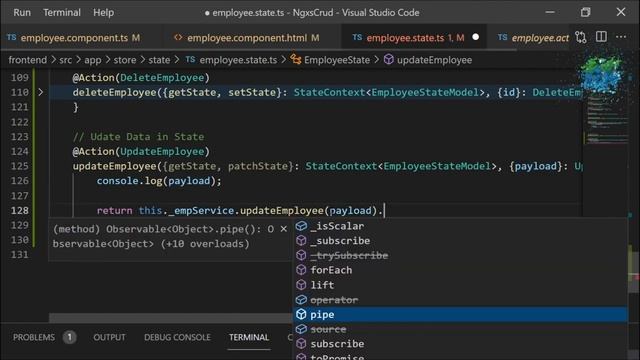Click the subscribe method icon
The image size is (640, 360).
pyautogui.click(x=301, y=344)
